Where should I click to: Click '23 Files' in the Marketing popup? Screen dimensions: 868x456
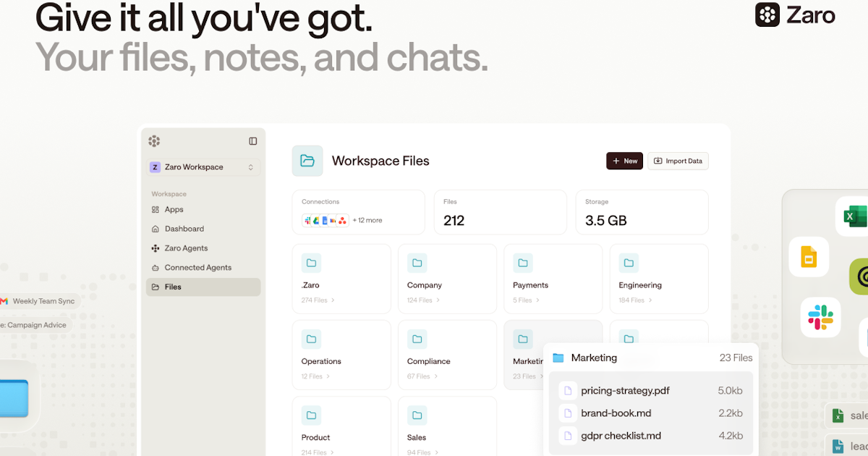[x=736, y=358]
